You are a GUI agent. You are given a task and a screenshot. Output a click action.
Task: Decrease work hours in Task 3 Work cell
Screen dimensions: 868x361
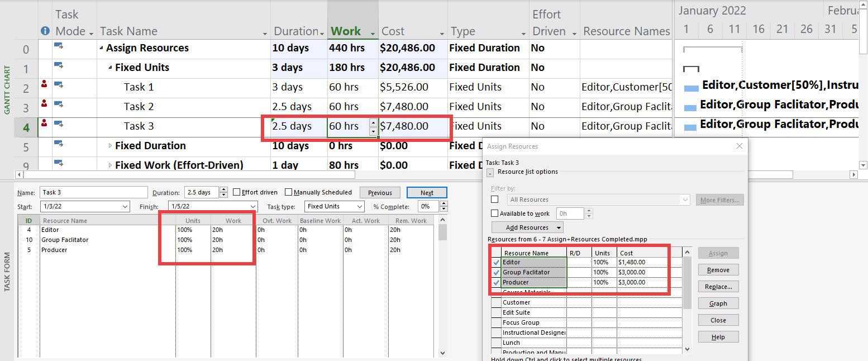point(373,131)
